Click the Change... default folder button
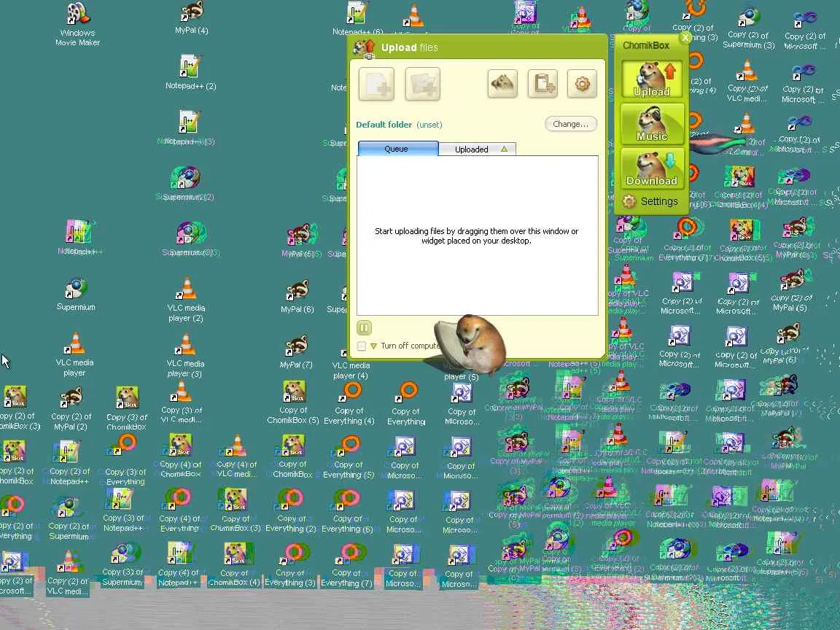The image size is (840, 630). (570, 124)
